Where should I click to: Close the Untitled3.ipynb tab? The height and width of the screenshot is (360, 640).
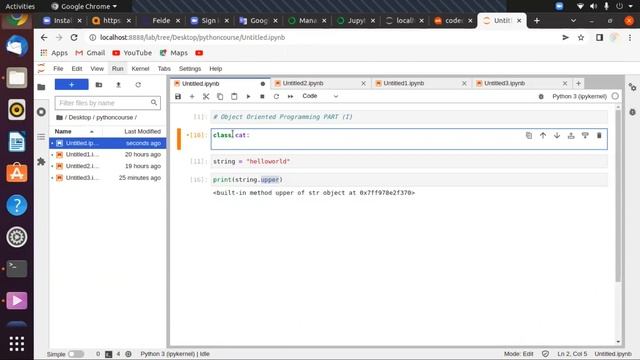pos(565,83)
